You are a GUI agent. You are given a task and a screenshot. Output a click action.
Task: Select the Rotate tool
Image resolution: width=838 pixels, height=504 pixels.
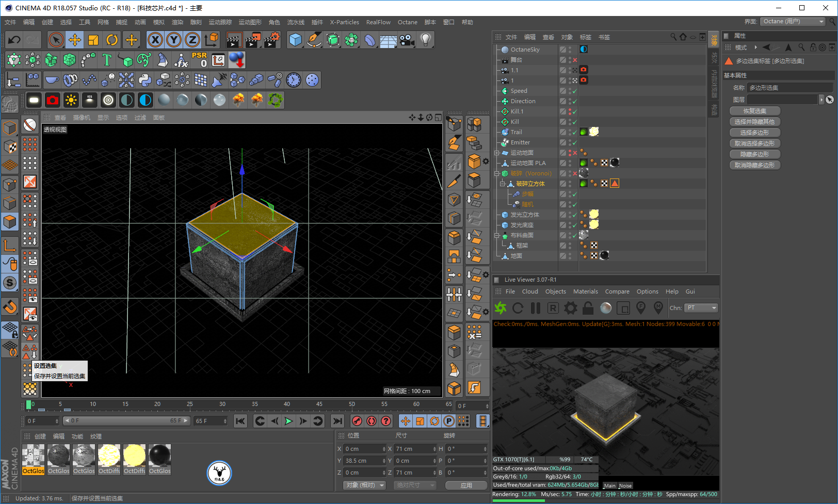click(x=112, y=40)
